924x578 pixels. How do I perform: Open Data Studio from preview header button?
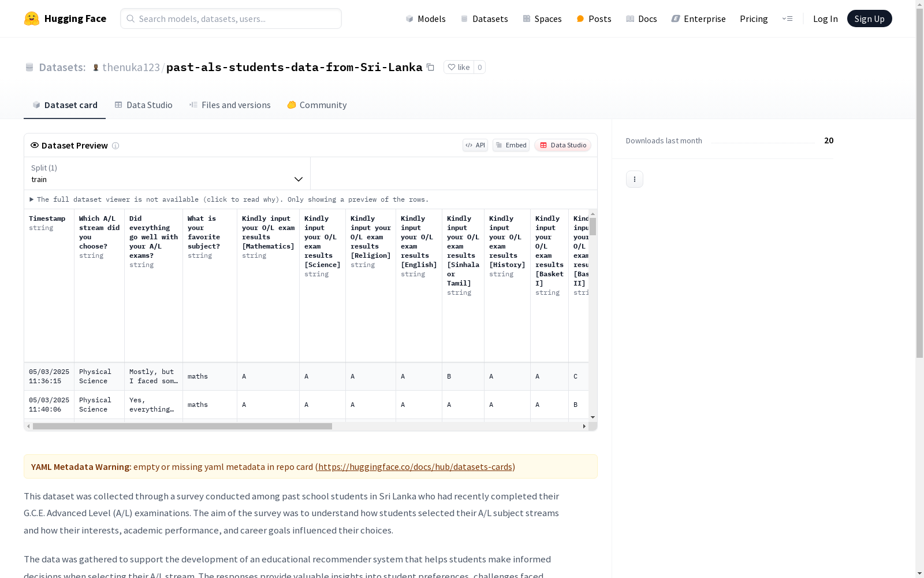click(x=562, y=145)
